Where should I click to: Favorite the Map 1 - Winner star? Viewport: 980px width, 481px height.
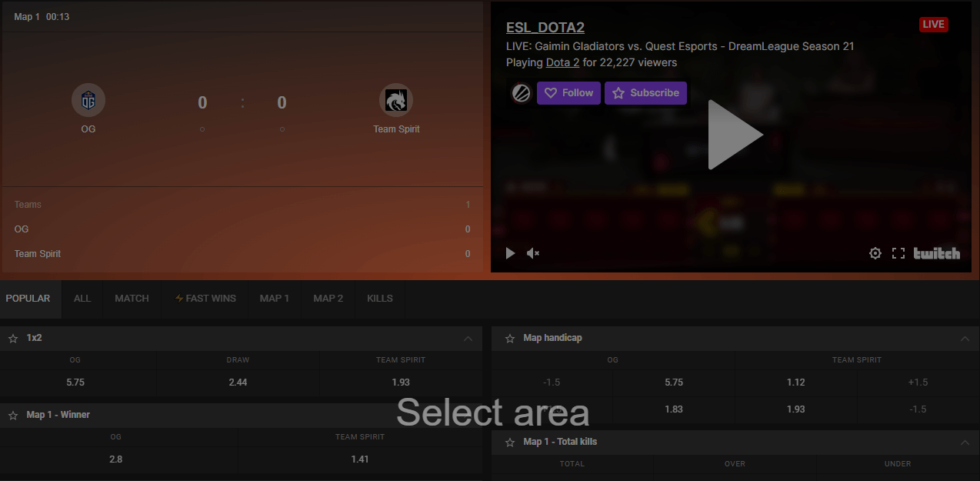pyautogui.click(x=13, y=415)
